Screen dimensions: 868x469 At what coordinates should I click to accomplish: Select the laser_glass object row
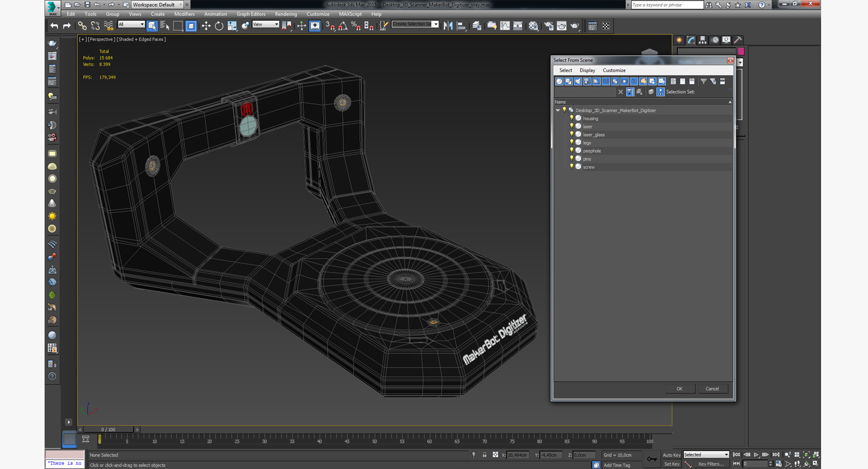[644, 135]
